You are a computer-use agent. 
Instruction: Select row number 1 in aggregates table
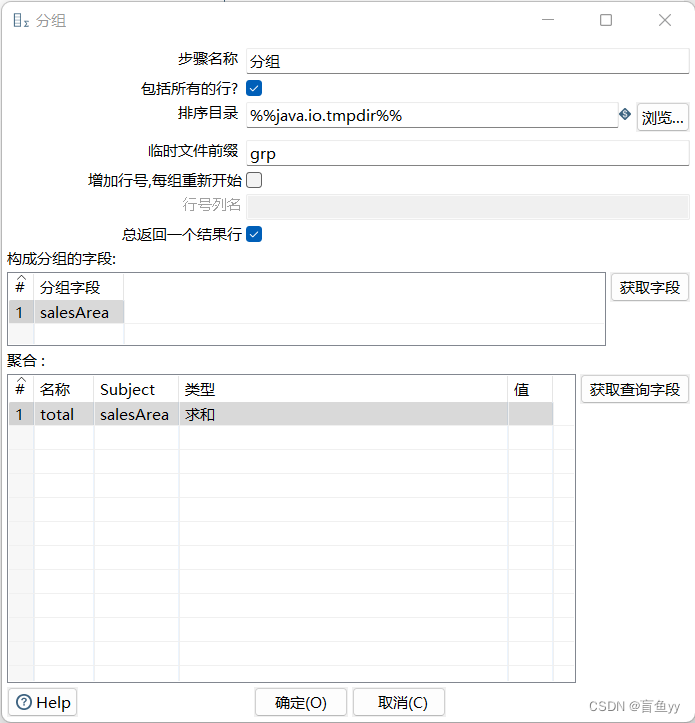(21, 414)
